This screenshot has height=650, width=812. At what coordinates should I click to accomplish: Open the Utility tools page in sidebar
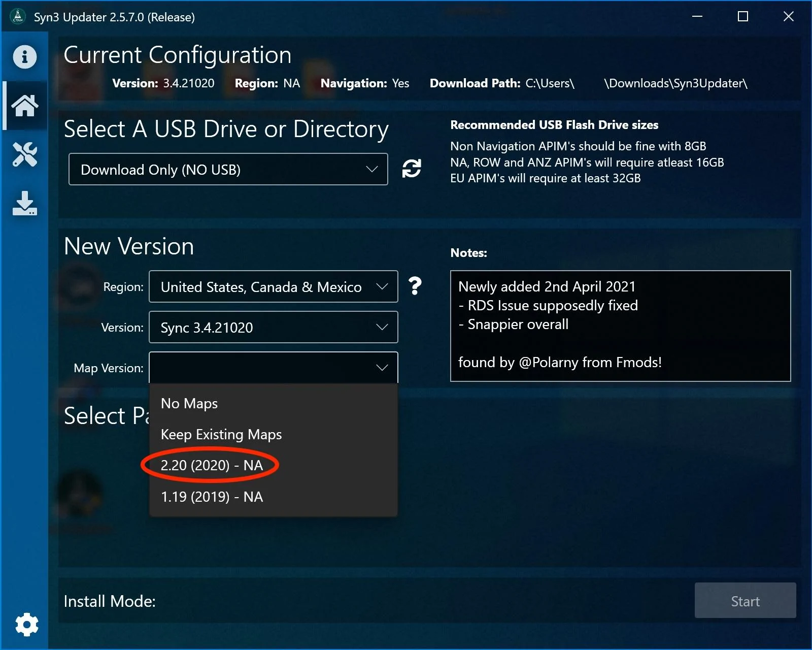[24, 154]
